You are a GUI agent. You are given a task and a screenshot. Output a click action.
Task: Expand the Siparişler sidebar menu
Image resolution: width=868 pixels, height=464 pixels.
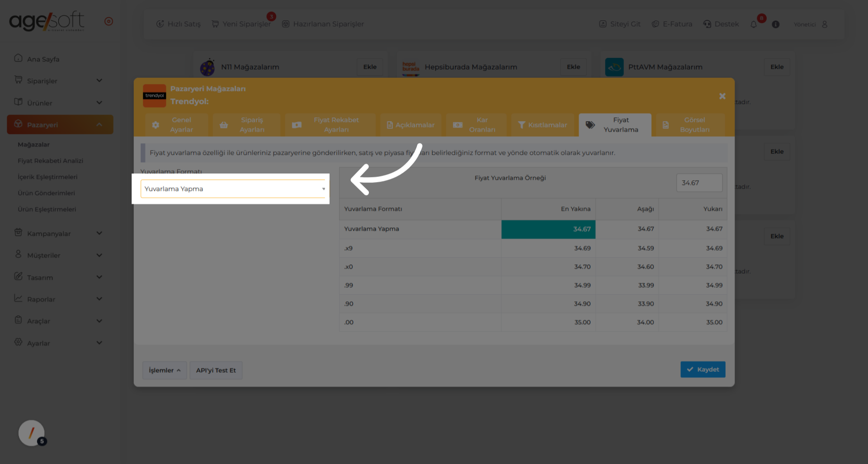pyautogui.click(x=60, y=80)
